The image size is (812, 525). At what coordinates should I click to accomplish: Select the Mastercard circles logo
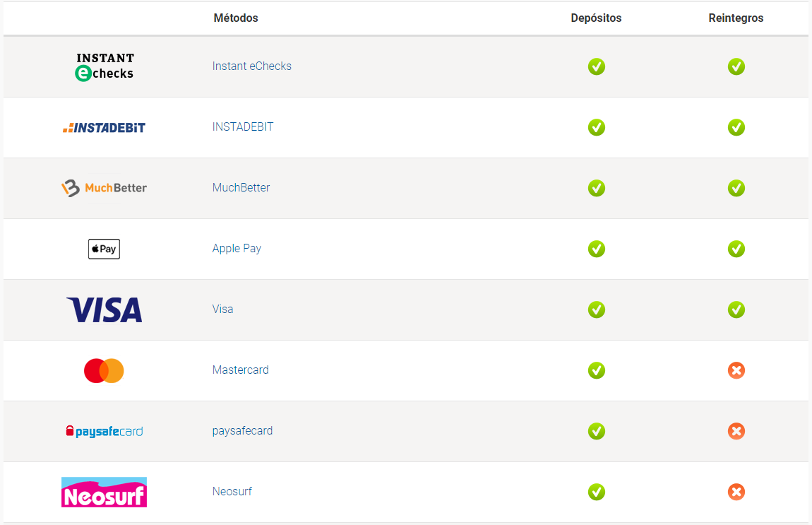pos(104,370)
